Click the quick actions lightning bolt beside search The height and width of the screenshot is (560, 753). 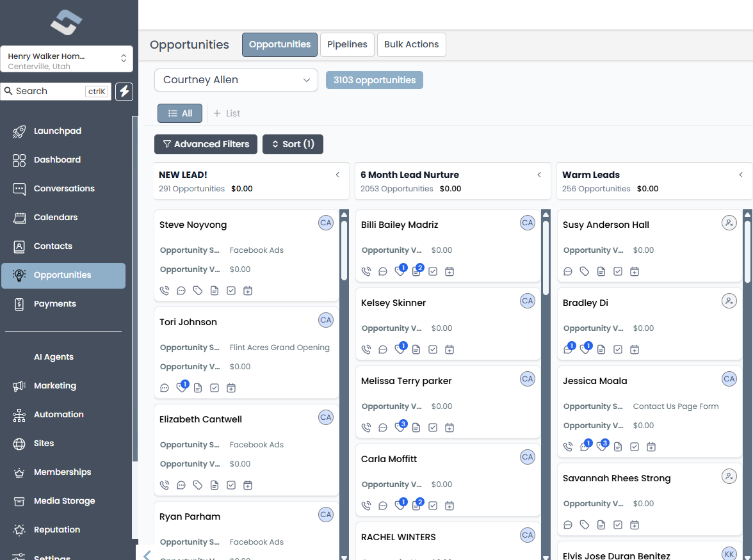pyautogui.click(x=124, y=92)
